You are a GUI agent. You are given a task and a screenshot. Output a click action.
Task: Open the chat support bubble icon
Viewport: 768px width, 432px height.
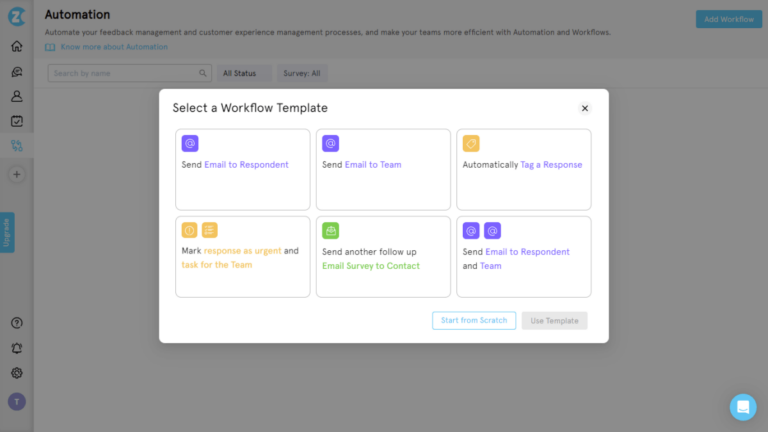coord(743,407)
